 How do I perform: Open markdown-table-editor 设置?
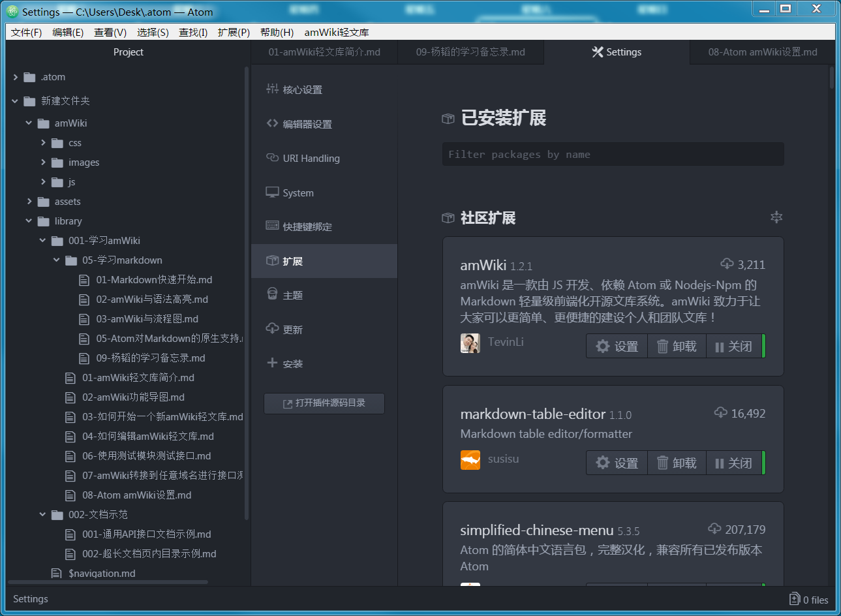[x=617, y=463]
